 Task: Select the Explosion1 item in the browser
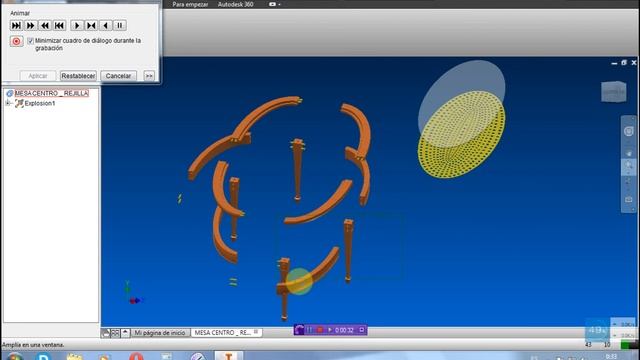[x=40, y=103]
